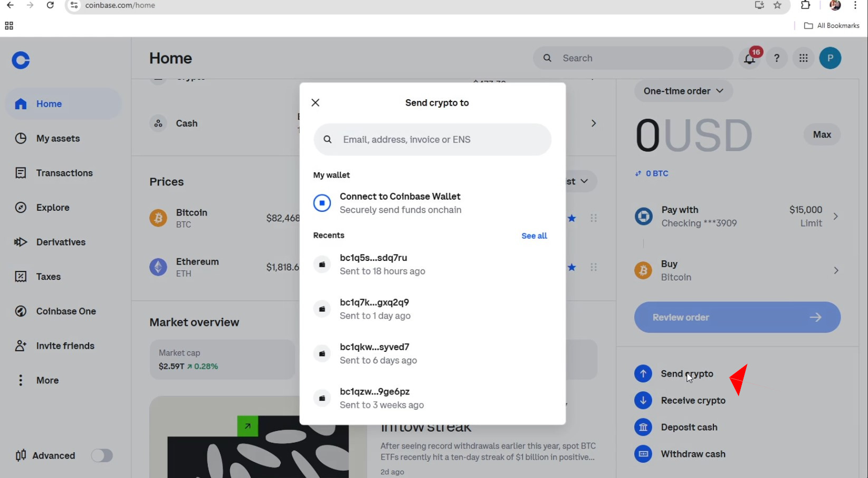868x478 pixels.
Task: Open notifications bell with 16 badge
Action: 750,58
